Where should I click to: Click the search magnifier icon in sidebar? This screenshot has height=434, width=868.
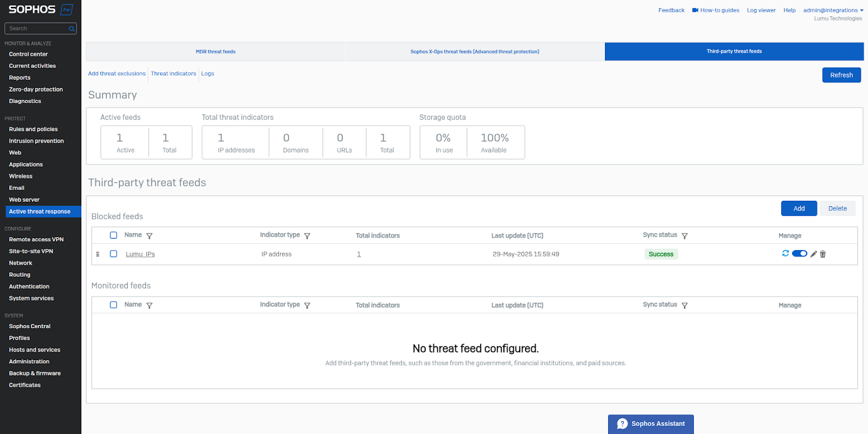click(71, 29)
